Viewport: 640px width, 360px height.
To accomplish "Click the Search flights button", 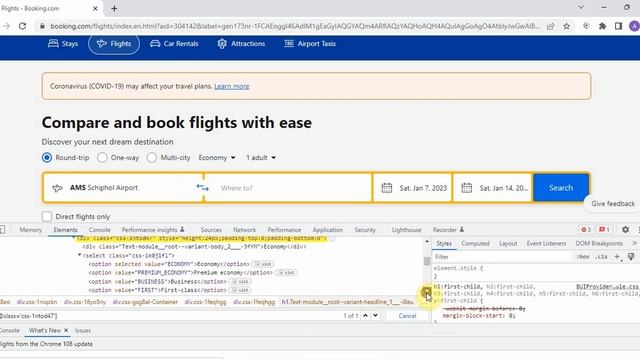I will (561, 188).
